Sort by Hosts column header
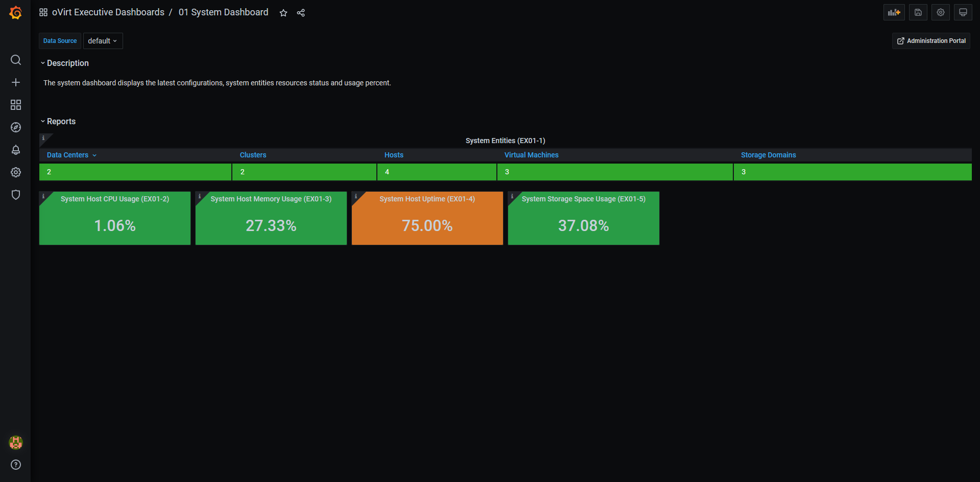The height and width of the screenshot is (482, 980). pyautogui.click(x=394, y=155)
